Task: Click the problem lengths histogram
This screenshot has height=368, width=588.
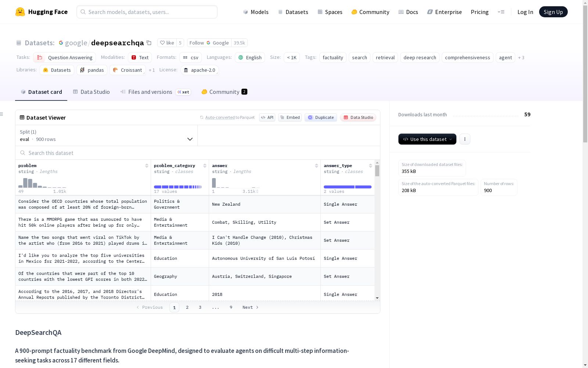Action: click(42, 183)
